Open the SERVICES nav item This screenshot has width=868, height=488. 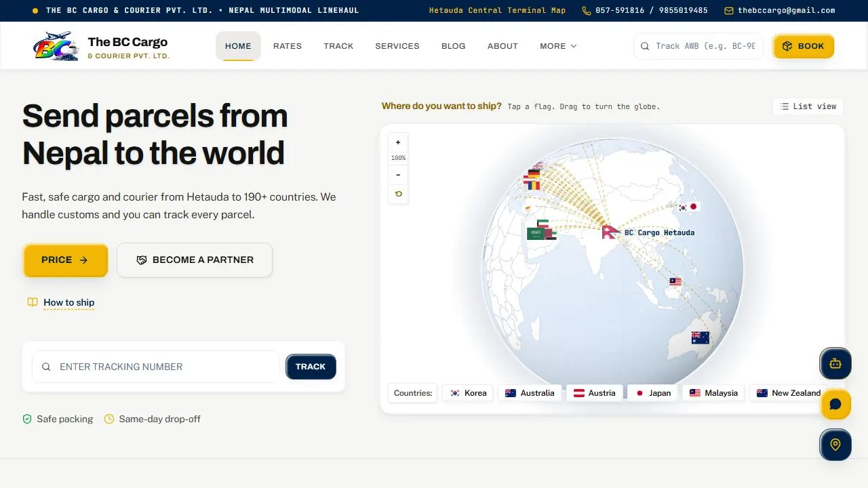click(397, 46)
